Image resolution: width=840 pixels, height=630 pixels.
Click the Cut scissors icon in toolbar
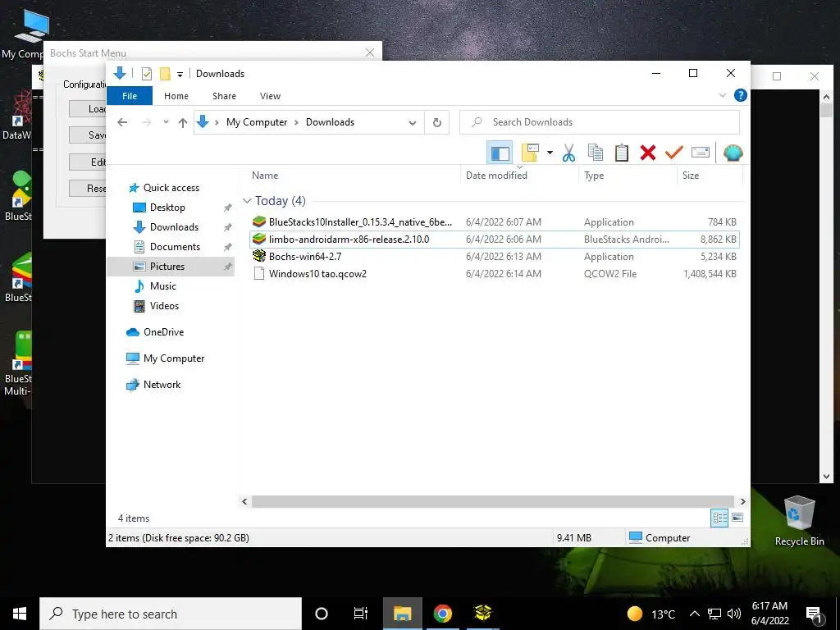click(568, 153)
